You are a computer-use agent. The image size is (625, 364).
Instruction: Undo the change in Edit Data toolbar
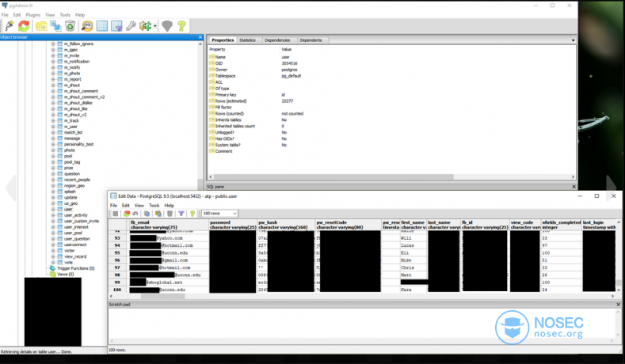click(x=135, y=214)
